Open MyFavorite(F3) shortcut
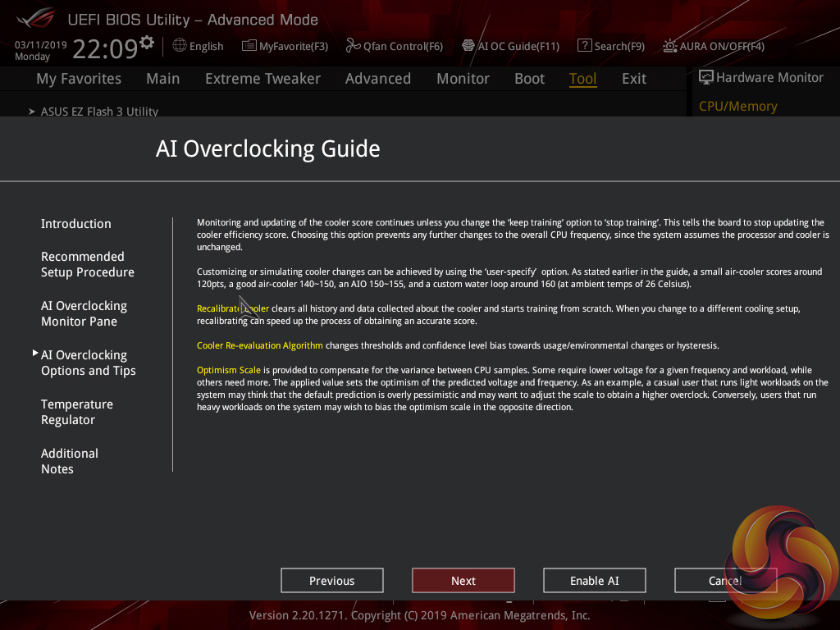This screenshot has height=630, width=840. [285, 46]
